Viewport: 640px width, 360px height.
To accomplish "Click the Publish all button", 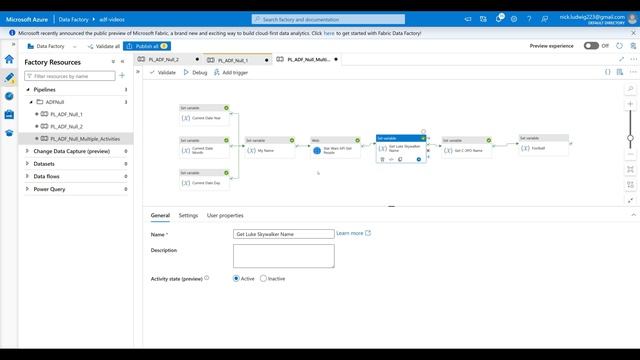I will [147, 46].
